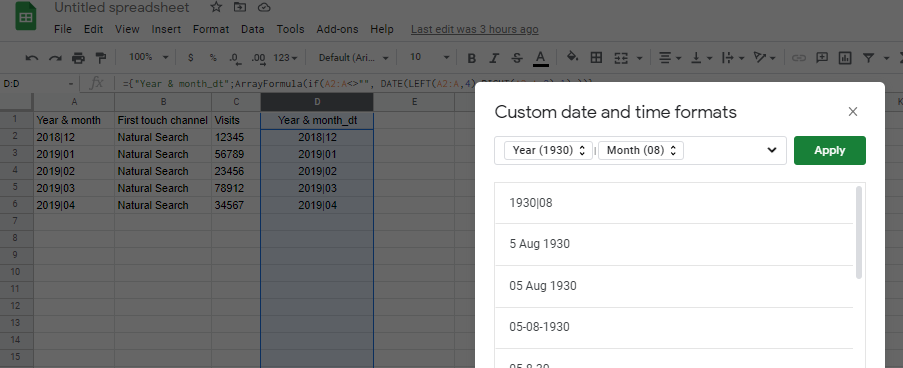903x368 pixels.
Task: Select column A header
Action: [74, 102]
